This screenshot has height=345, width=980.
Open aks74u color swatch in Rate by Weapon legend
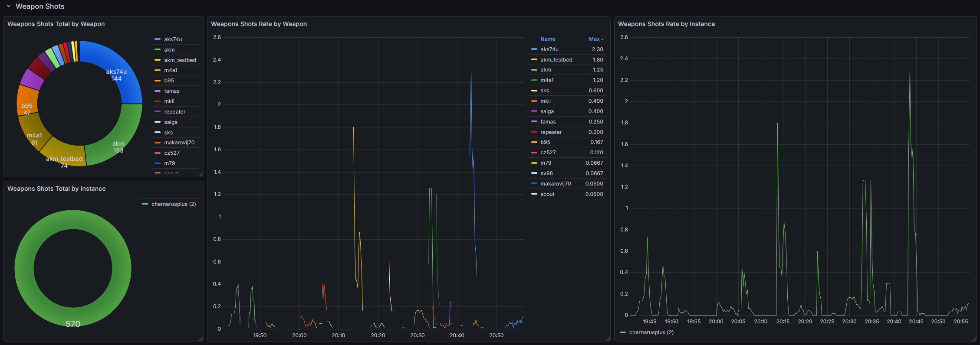tap(534, 49)
